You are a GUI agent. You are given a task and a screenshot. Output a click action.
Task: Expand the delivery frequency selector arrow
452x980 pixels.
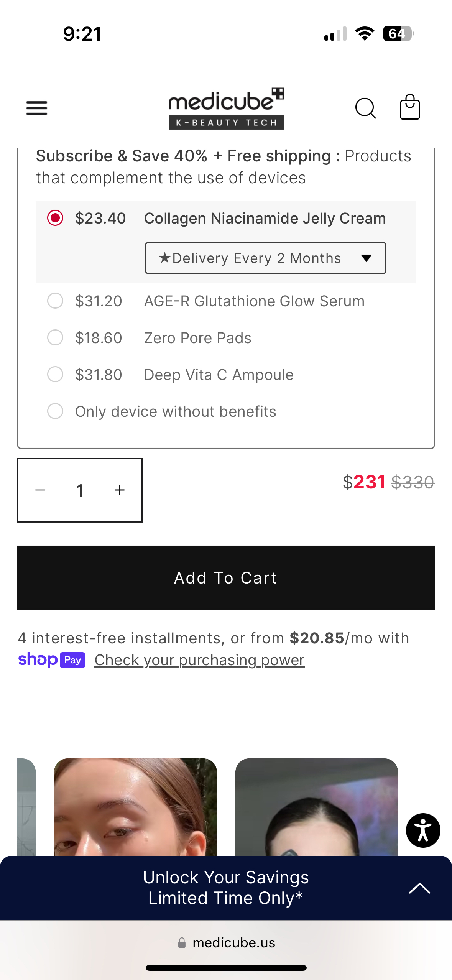pos(366,258)
